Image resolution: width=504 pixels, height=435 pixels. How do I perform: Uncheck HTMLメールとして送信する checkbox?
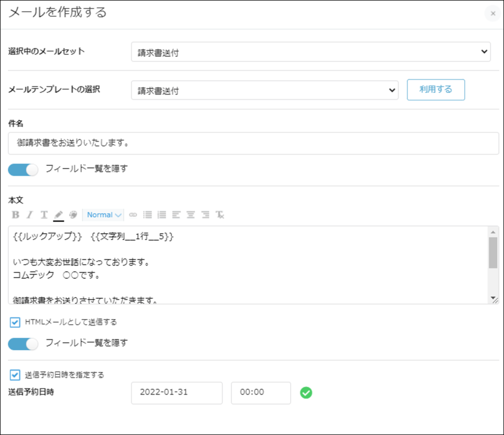pos(15,322)
